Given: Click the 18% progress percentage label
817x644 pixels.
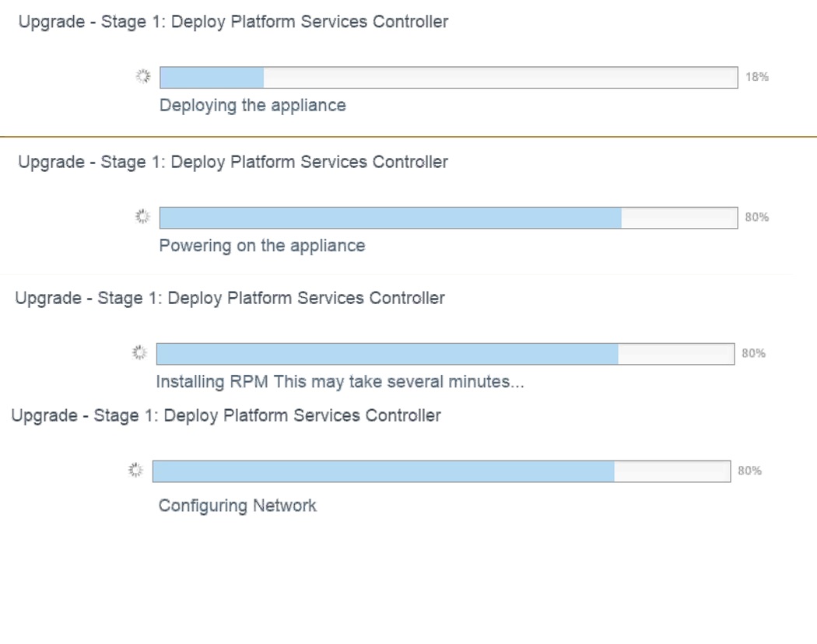Looking at the screenshot, I should tap(757, 77).
